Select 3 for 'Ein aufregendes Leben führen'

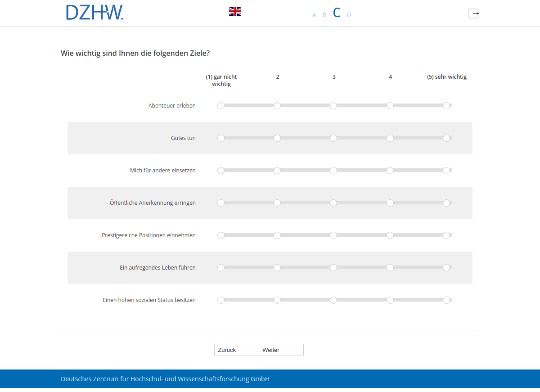(x=333, y=268)
